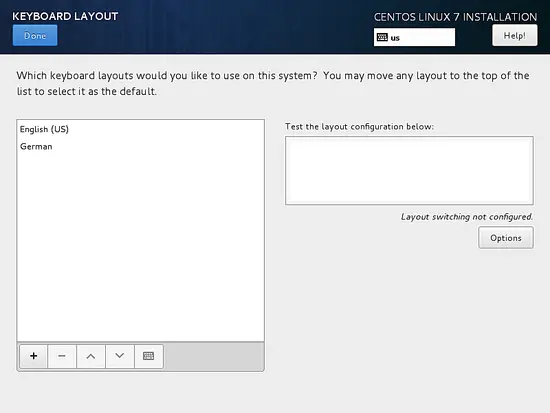
Task: Select English (US) layout in list
Action: pyautogui.click(x=140, y=129)
